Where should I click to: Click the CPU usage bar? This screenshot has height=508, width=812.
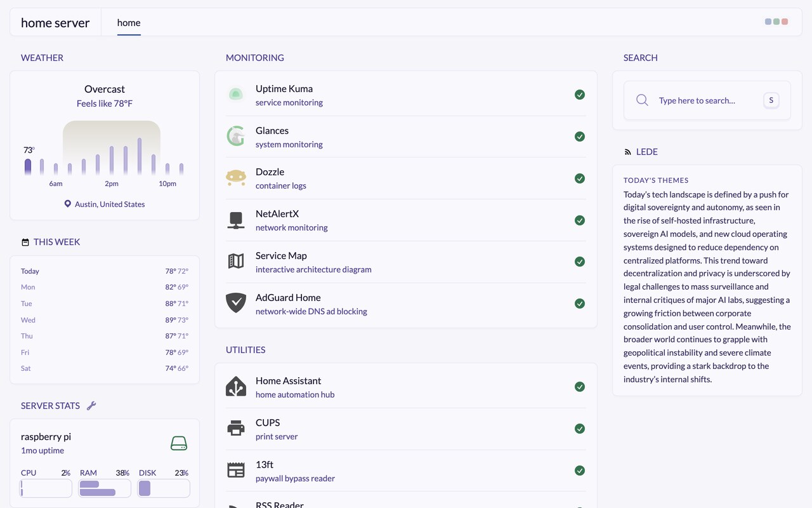46,488
